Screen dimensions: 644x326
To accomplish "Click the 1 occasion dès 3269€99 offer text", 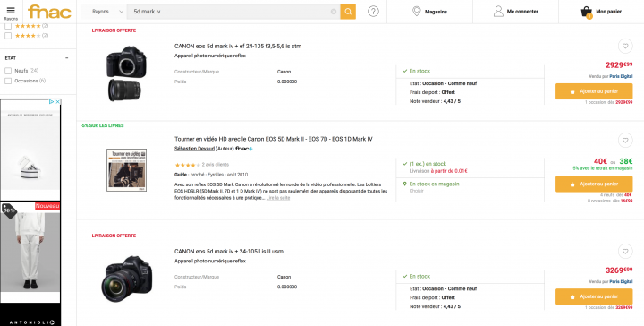I will (609, 307).
